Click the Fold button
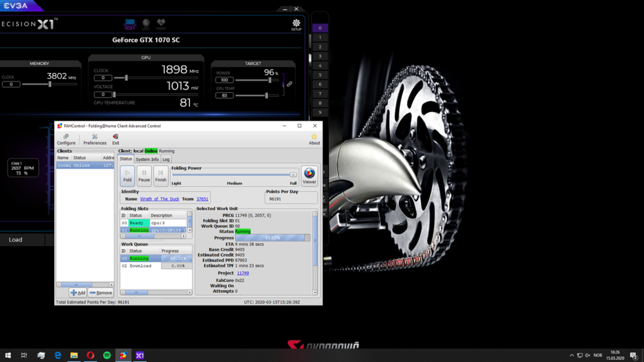This screenshot has height=362, width=644. click(x=128, y=175)
